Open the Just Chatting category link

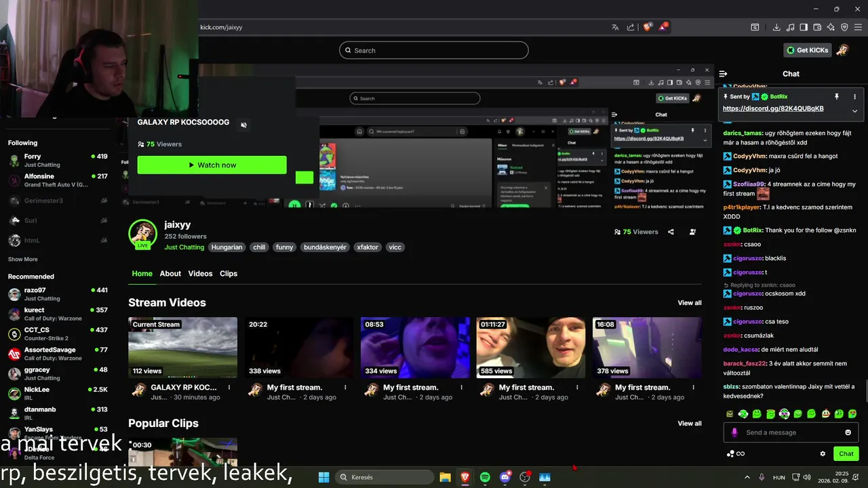[184, 247]
